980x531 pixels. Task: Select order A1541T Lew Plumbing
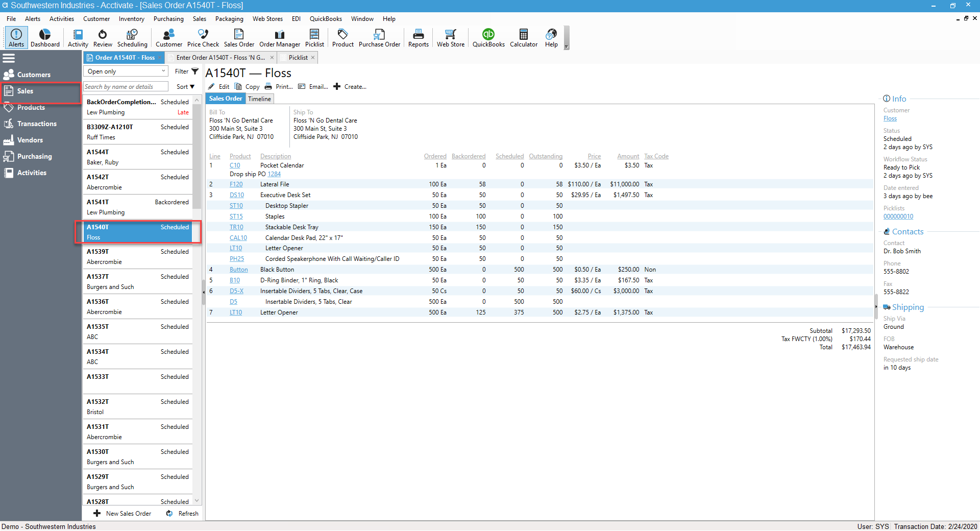click(138, 207)
